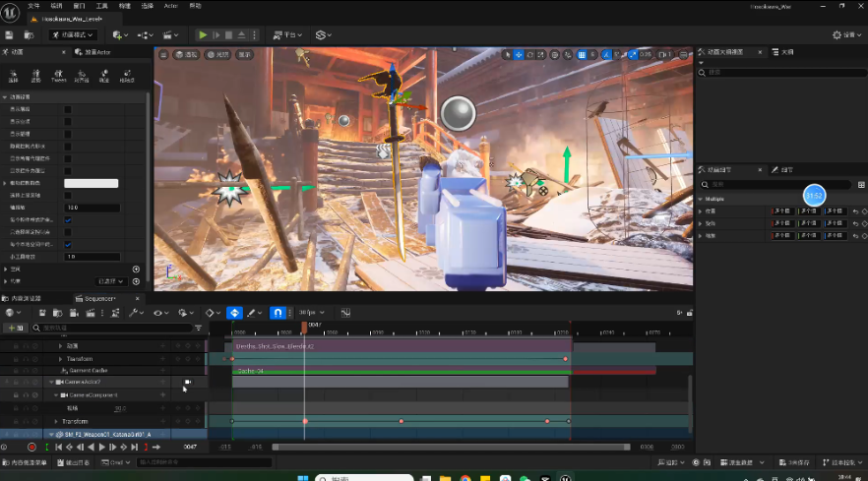Image resolution: width=868 pixels, height=481 pixels.
Task: Switch to the 放置Actor tab
Action: pyautogui.click(x=93, y=52)
